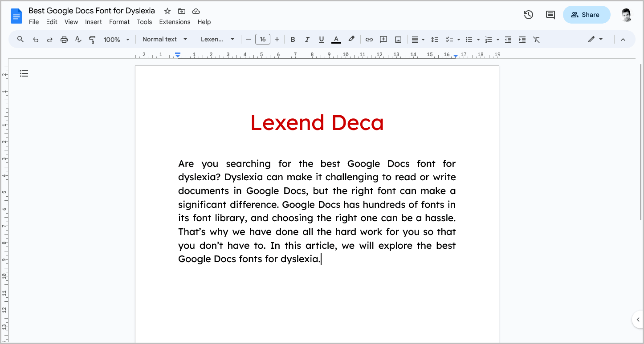Click the document title text
The width and height of the screenshot is (644, 344).
tap(92, 11)
